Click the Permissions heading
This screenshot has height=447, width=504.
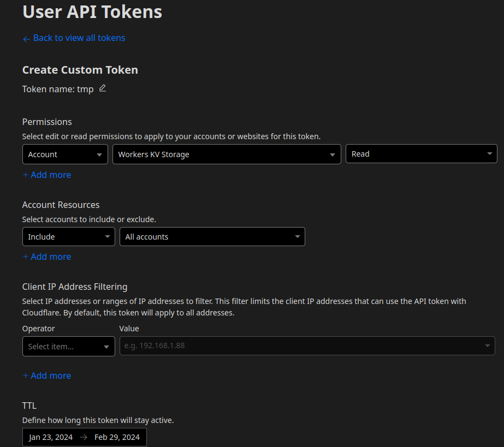coord(47,122)
